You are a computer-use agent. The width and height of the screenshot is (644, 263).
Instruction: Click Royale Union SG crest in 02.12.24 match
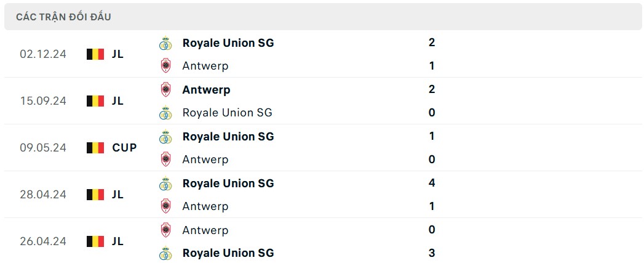pyautogui.click(x=165, y=43)
